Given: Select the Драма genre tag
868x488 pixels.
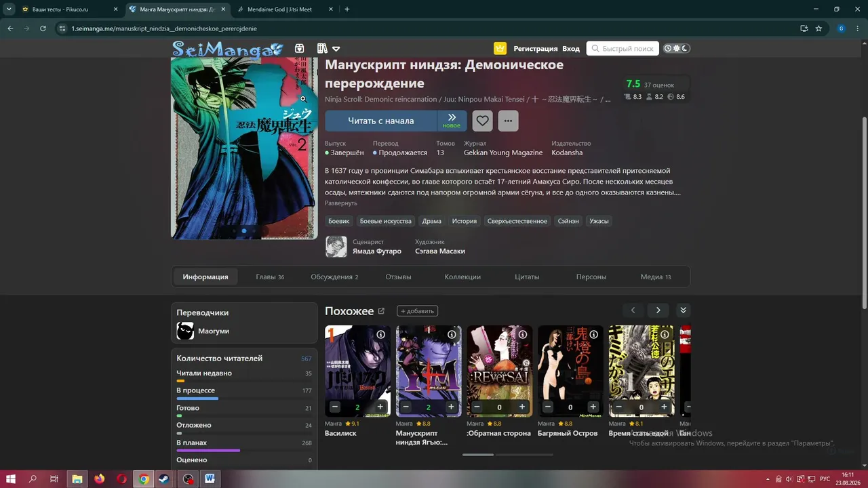Looking at the screenshot, I should [431, 221].
